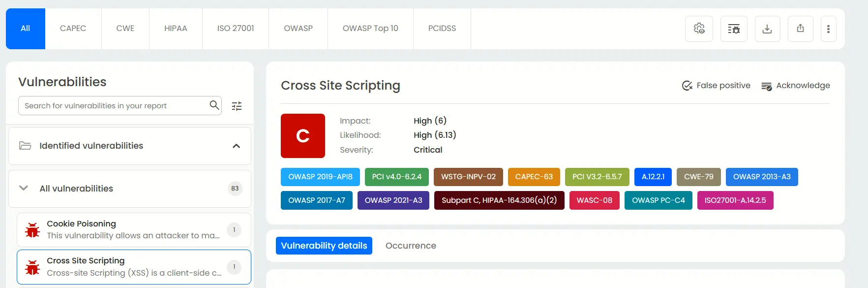Click the count badge on Cookie Poisoning
868x288 pixels.
[234, 230]
